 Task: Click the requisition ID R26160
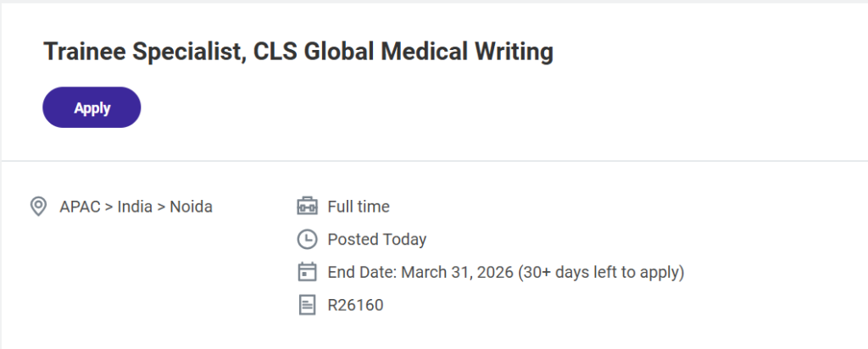coord(355,305)
